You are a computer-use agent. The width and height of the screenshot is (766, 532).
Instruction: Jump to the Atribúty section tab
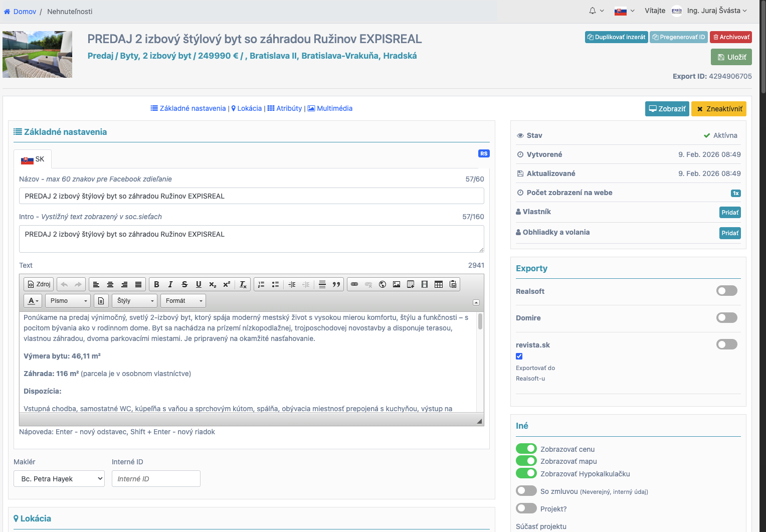point(285,108)
